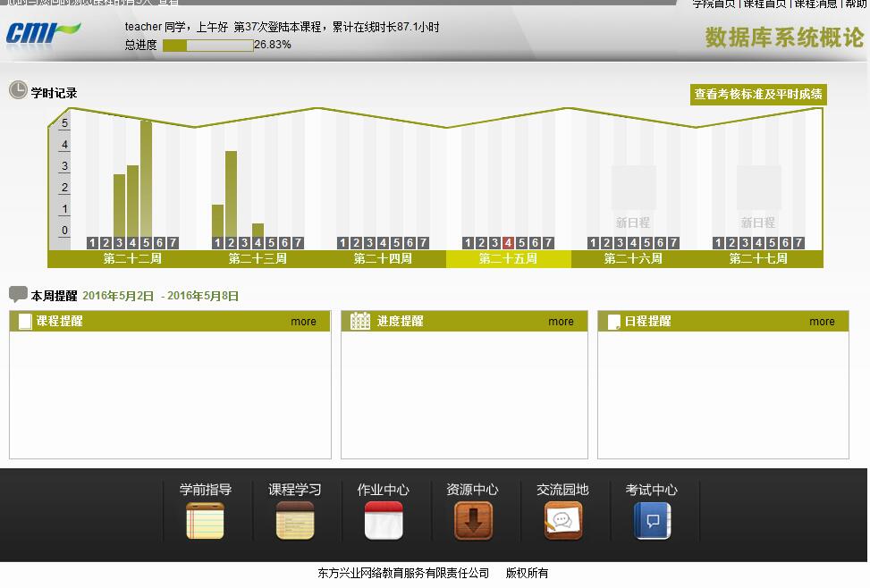
Task: Expand 日程提醒 panel with more
Action: coord(822,322)
